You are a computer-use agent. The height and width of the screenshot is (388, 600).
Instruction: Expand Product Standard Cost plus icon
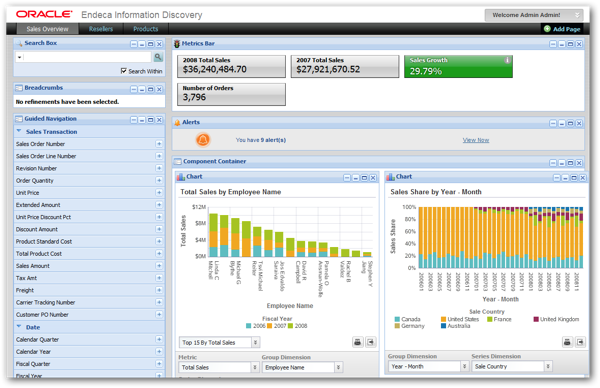click(x=159, y=241)
